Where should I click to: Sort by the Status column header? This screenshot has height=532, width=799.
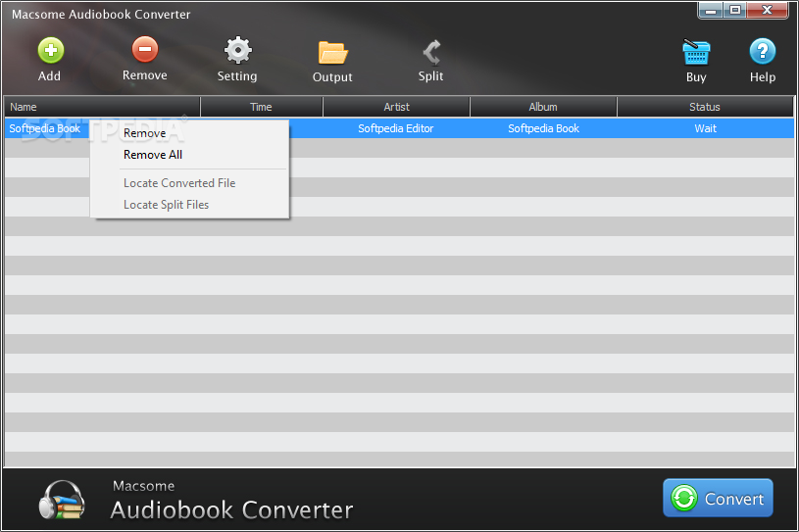click(x=705, y=107)
